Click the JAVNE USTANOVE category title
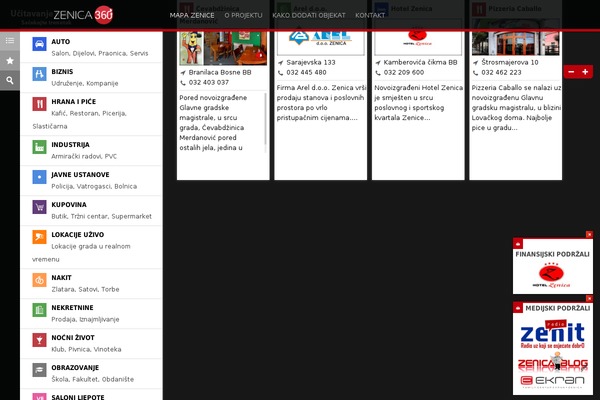The height and width of the screenshot is (400, 600). (80, 175)
